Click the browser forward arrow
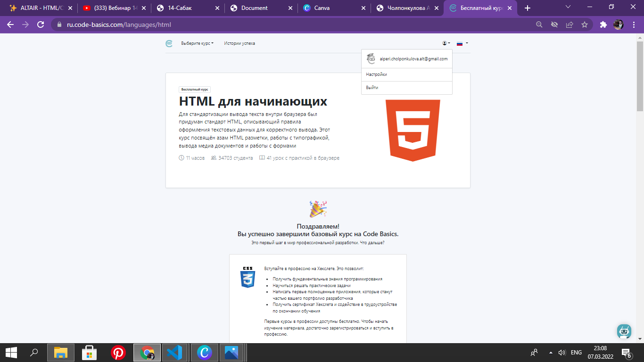644x362 pixels. [x=25, y=25]
